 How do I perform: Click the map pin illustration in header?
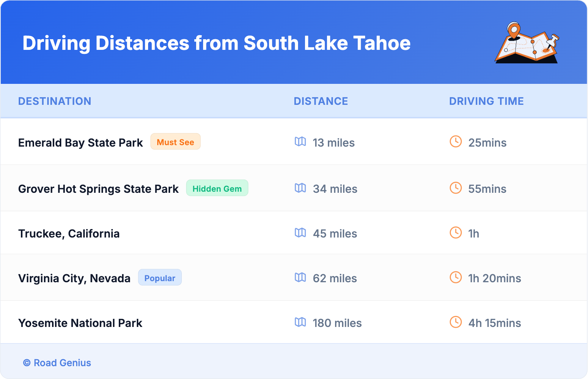(x=527, y=43)
